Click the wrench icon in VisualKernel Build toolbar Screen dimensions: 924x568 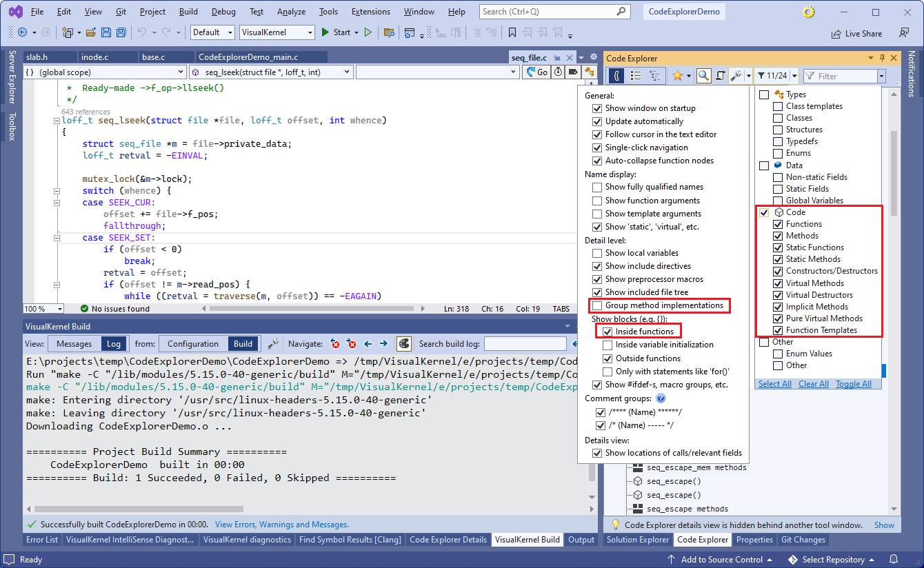coord(273,343)
